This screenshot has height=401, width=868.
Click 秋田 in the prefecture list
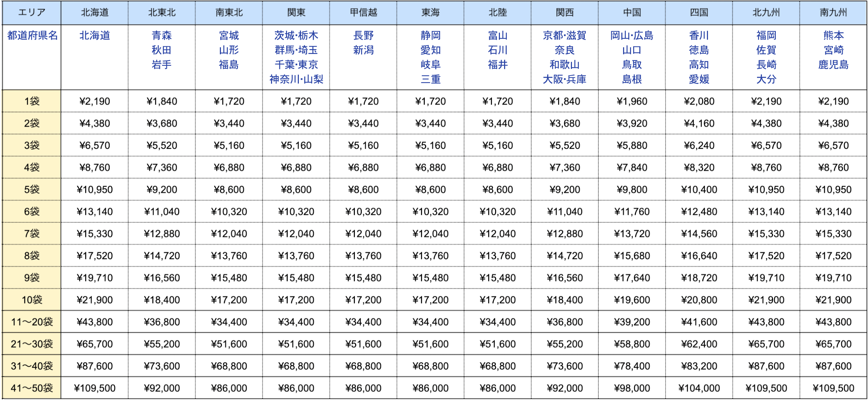point(162,50)
